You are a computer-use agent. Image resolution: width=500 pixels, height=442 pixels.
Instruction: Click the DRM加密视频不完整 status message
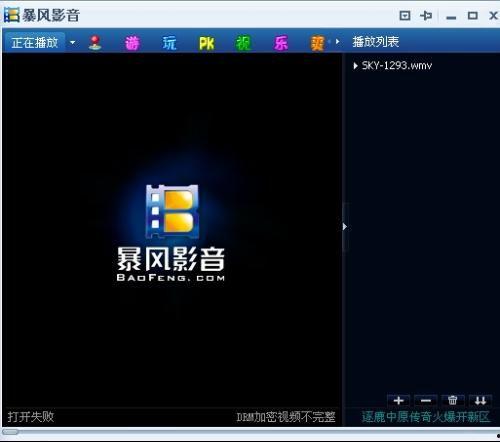(x=286, y=417)
